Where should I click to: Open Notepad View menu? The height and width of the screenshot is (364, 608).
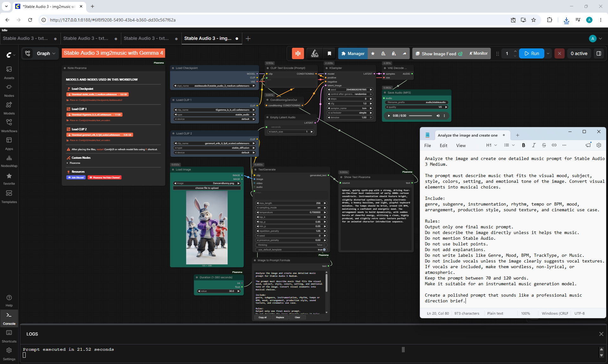(x=461, y=145)
